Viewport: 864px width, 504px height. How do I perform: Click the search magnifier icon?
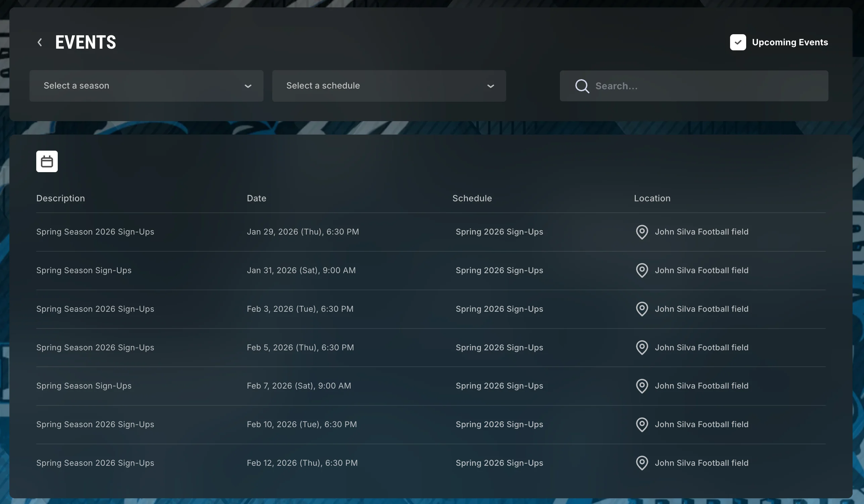(x=582, y=86)
